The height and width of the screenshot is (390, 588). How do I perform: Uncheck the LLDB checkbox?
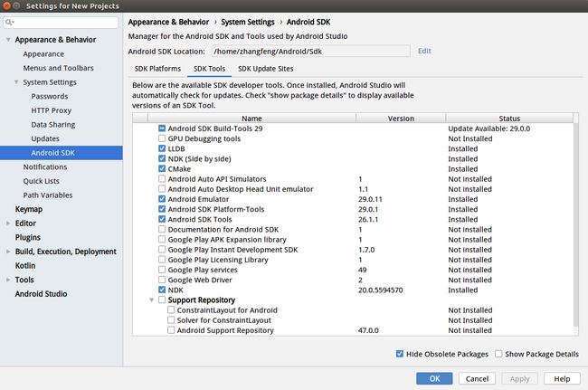tap(162, 148)
